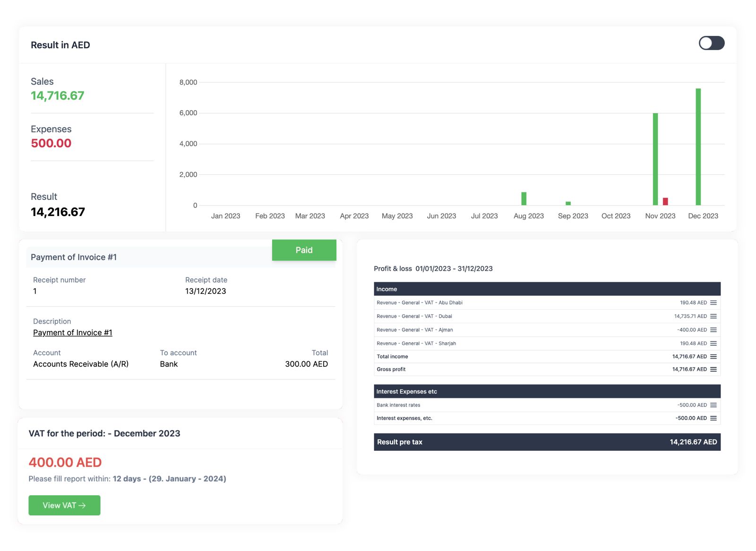
Task: Click the 400.00 AED VAT amount
Action: coord(65,462)
